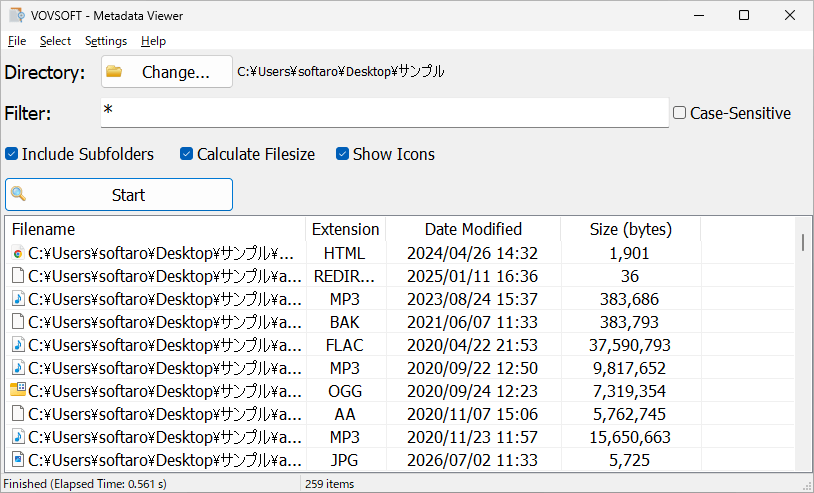Image resolution: width=814 pixels, height=493 pixels.
Task: Click the size value 383,793
Action: tap(630, 322)
